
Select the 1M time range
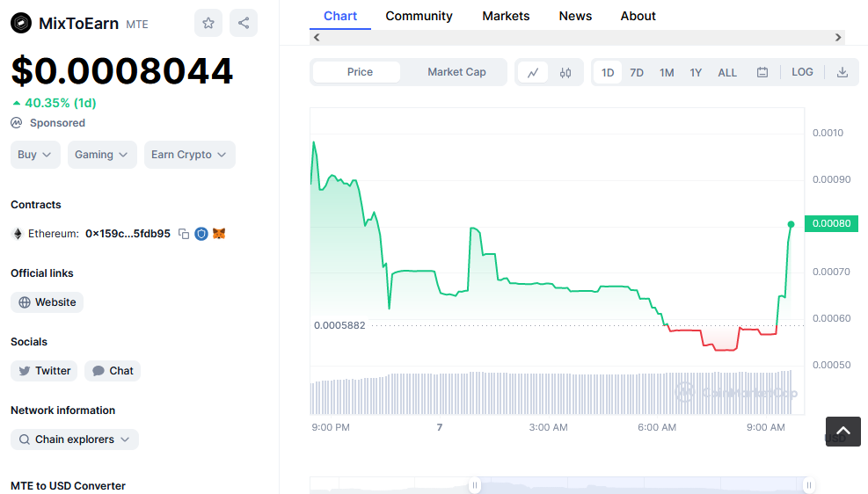(667, 72)
